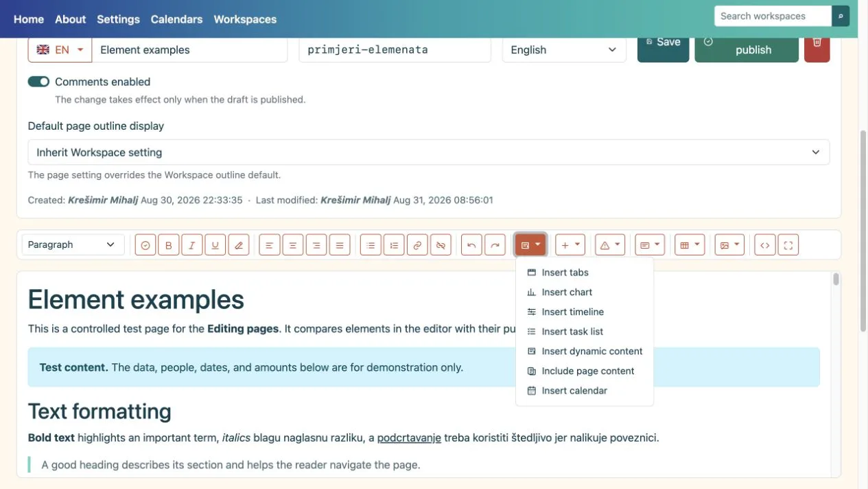Image resolution: width=868 pixels, height=489 pixels.
Task: Center align the text
Action: pos(293,245)
